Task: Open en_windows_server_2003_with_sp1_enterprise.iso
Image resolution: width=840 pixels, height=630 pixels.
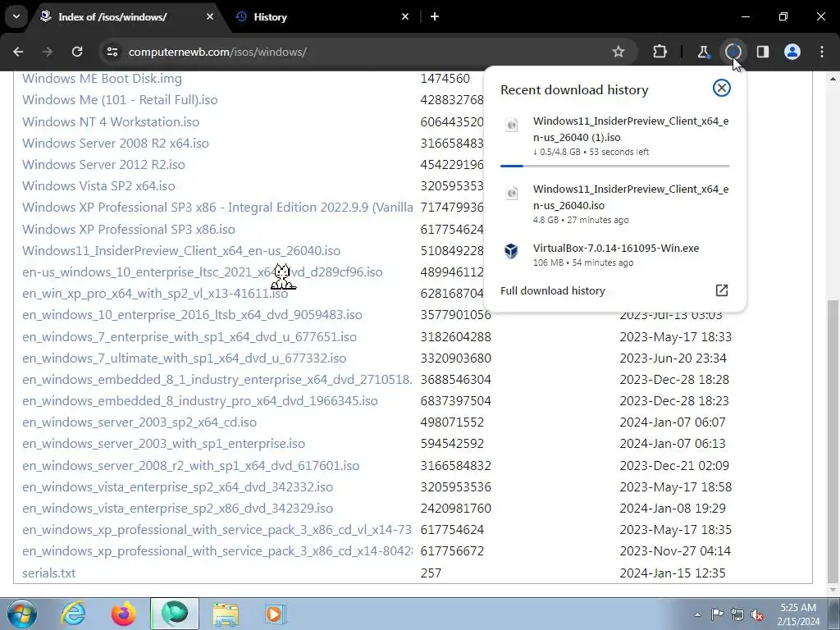Action: point(163,444)
